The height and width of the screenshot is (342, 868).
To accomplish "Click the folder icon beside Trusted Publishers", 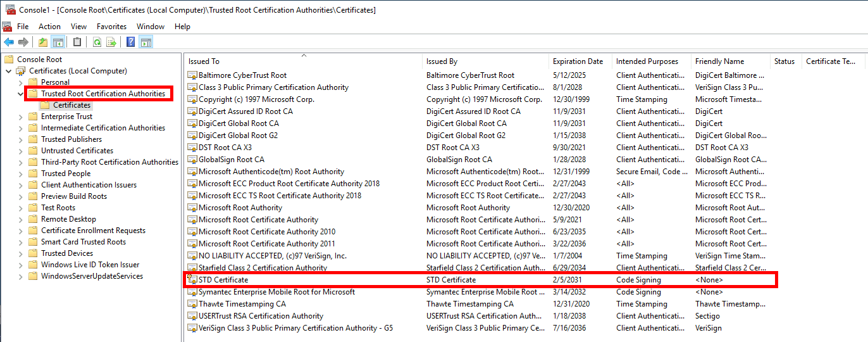I will coord(33,139).
